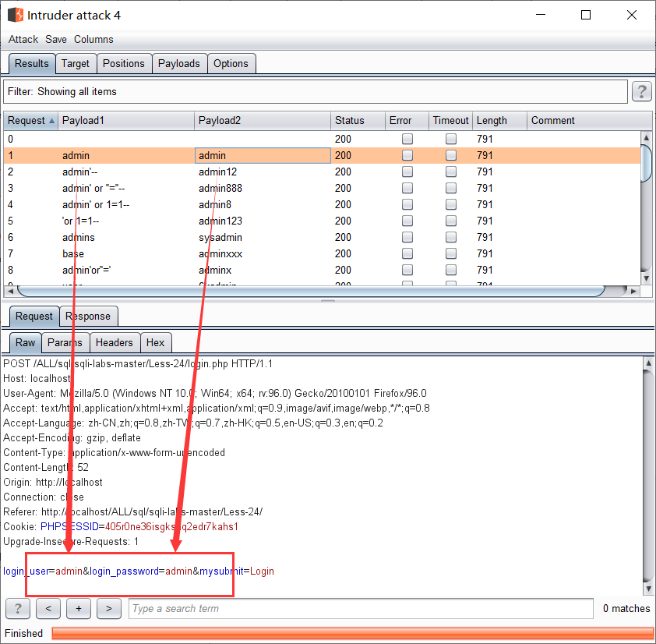Viewport: 656px width, 644px height.
Task: Click the finished attack progress bar
Action: click(353, 633)
